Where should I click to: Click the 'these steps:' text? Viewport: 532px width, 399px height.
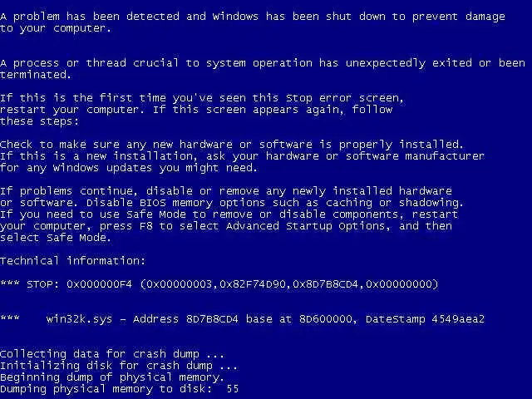39,121
